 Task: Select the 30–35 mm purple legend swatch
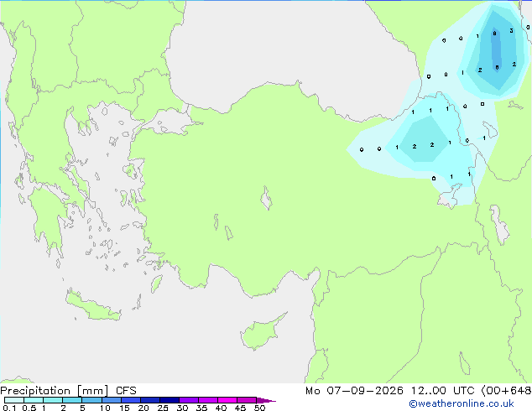coord(189,400)
